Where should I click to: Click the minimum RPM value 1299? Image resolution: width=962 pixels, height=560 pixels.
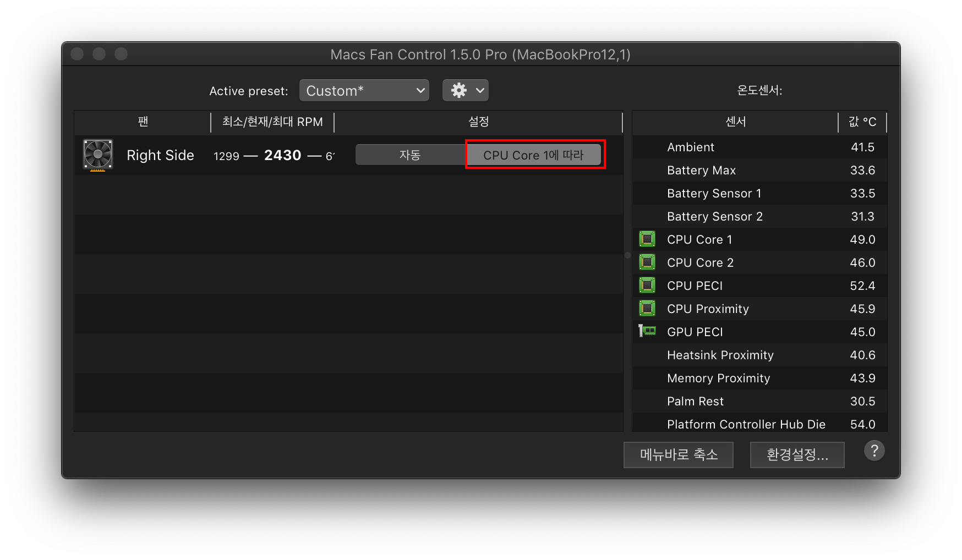(226, 156)
